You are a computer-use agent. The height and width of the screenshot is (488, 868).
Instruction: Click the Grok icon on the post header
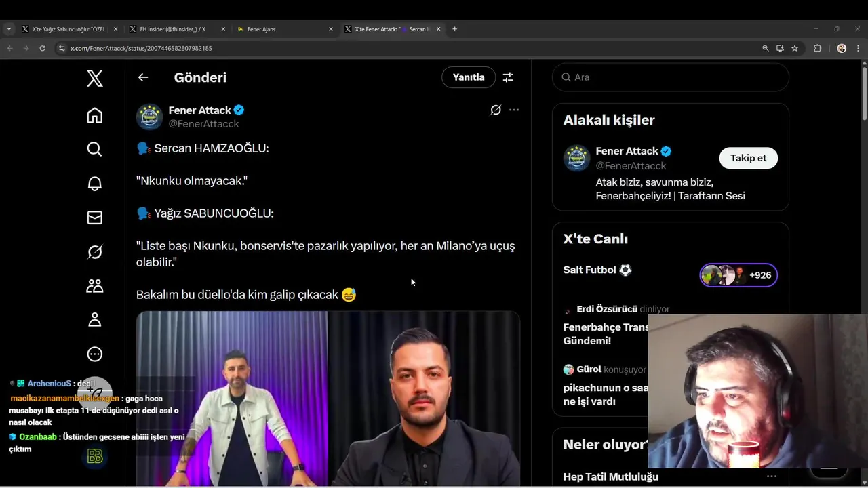[x=496, y=110]
